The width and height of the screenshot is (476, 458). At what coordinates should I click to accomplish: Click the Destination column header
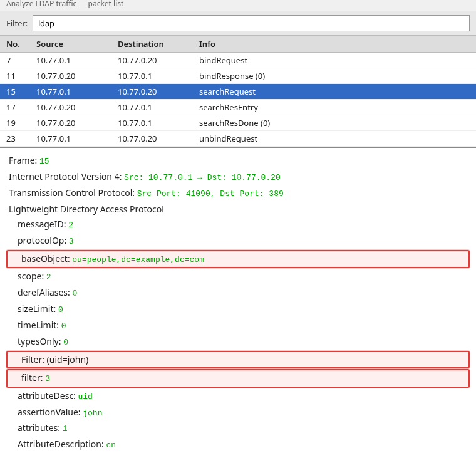click(x=141, y=44)
